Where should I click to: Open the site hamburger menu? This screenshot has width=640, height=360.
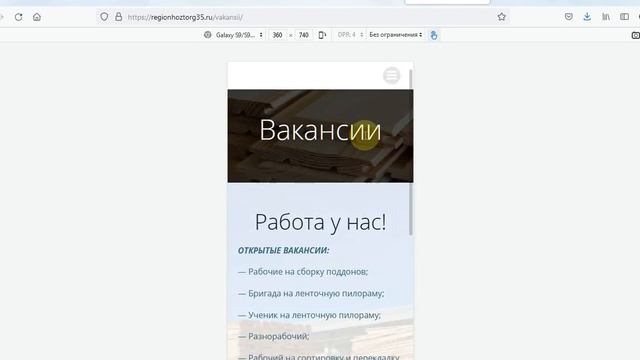(x=391, y=76)
